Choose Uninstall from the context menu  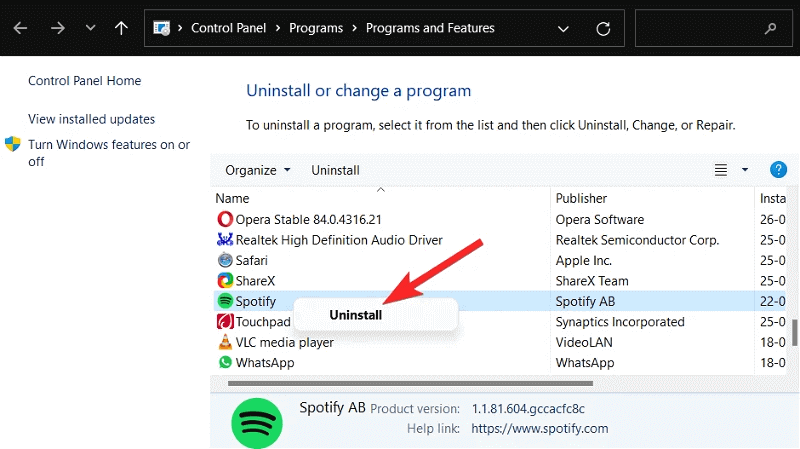coord(355,314)
